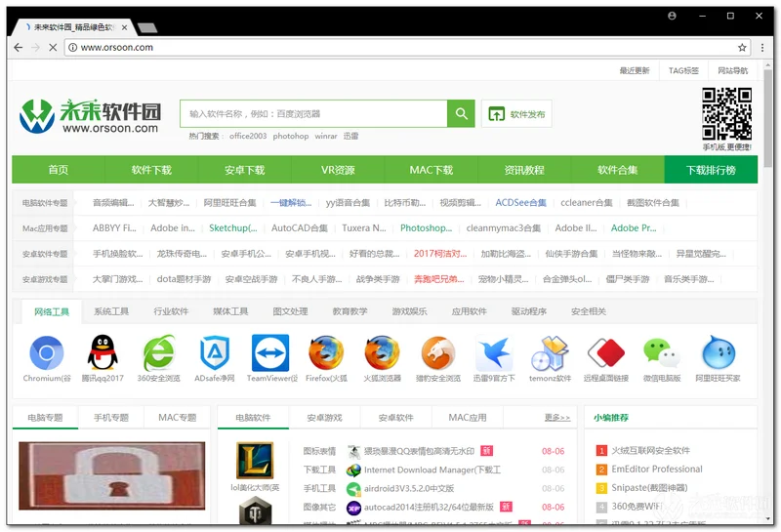The image size is (781, 532).
Task: Switch to 媒体工具 category tab
Action: tap(230, 311)
